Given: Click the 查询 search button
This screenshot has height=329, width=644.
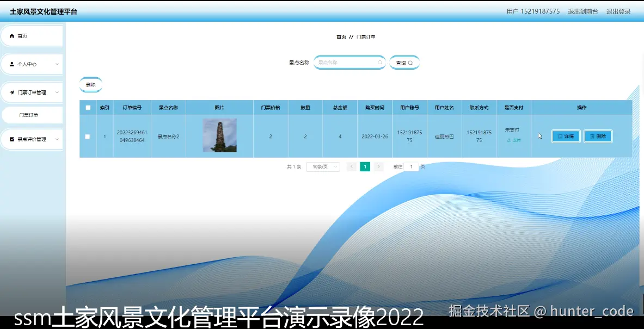Looking at the screenshot, I should [404, 63].
